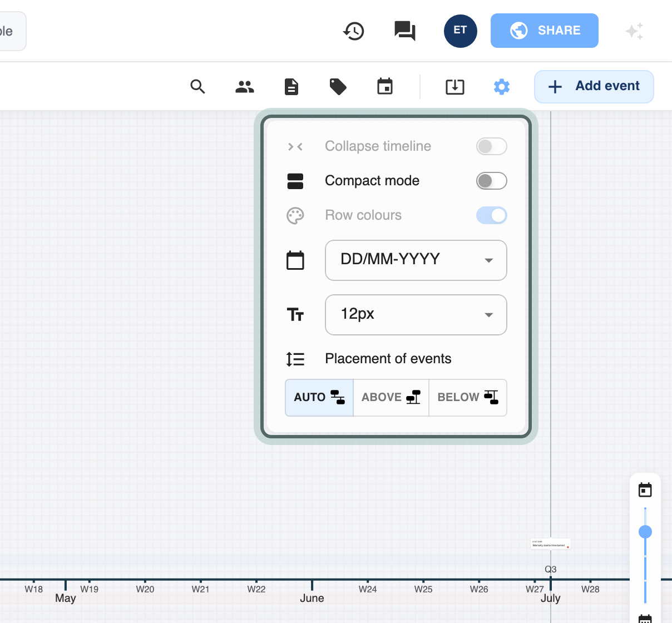Image resolution: width=672 pixels, height=623 pixels.
Task: Click the calendar icon below zoom slider
Action: [x=645, y=619]
